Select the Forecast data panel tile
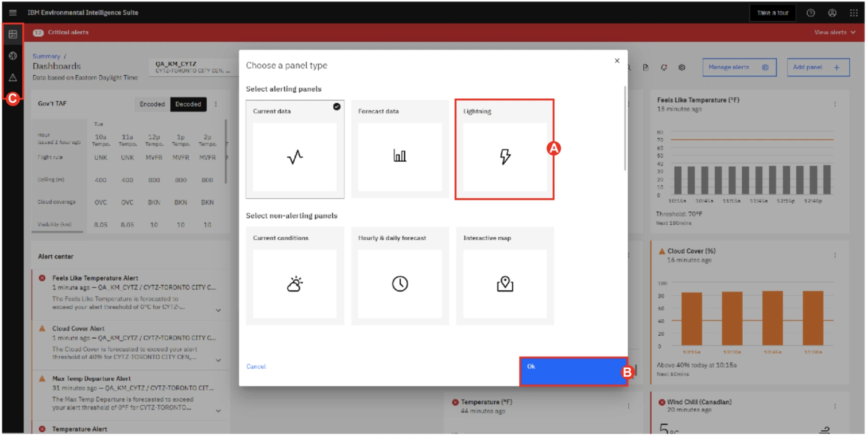868x438 pixels. (x=400, y=150)
